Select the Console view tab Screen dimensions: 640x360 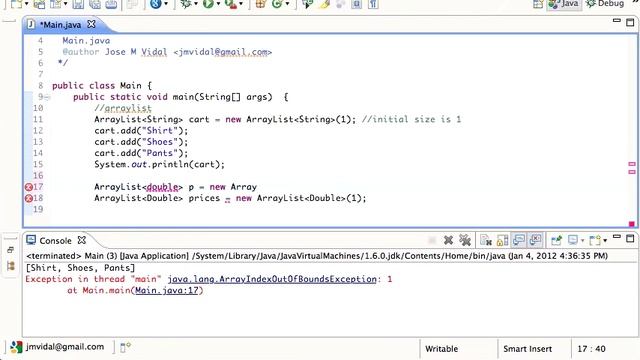[55, 240]
